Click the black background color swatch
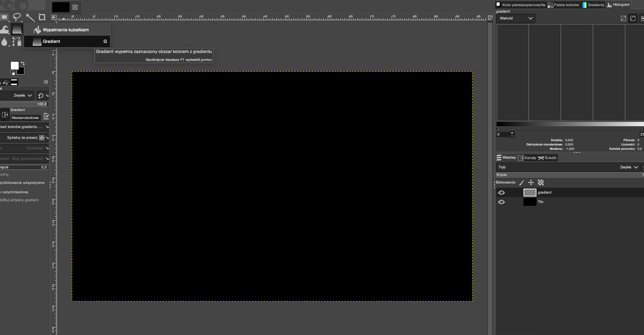The height and width of the screenshot is (335, 644). (x=21, y=71)
